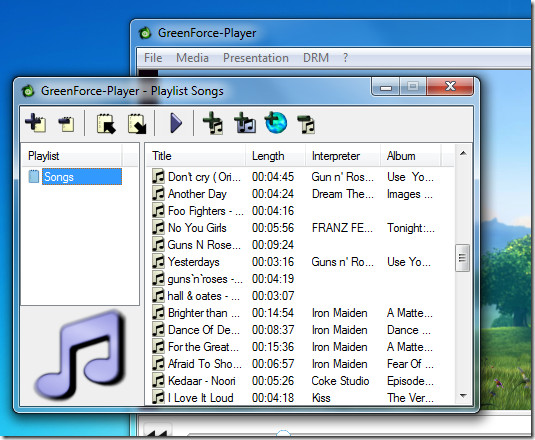Click the scrollbar down arrow in song list

[463, 396]
